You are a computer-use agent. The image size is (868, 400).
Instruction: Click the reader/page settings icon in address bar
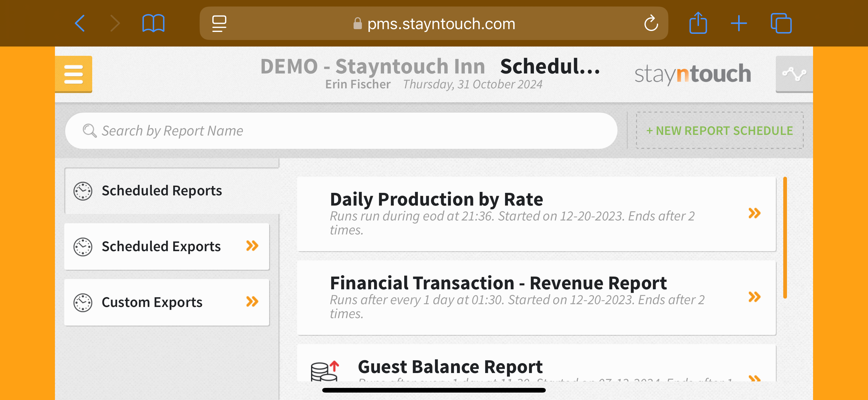tap(219, 24)
